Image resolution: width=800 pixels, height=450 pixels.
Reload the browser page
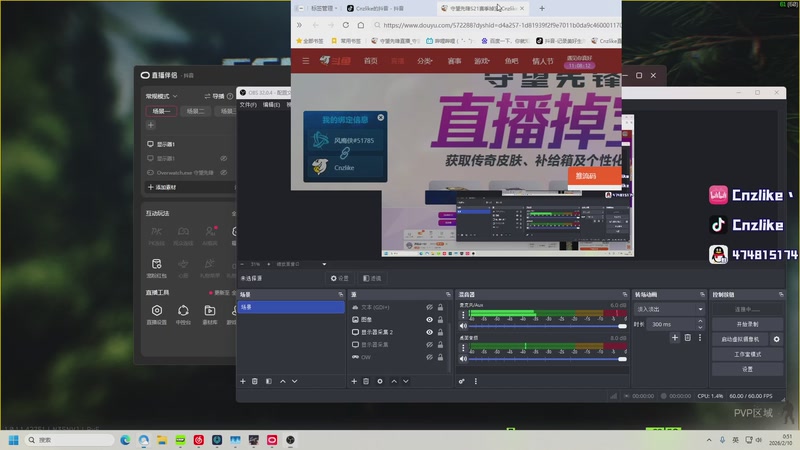pyautogui.click(x=345, y=25)
